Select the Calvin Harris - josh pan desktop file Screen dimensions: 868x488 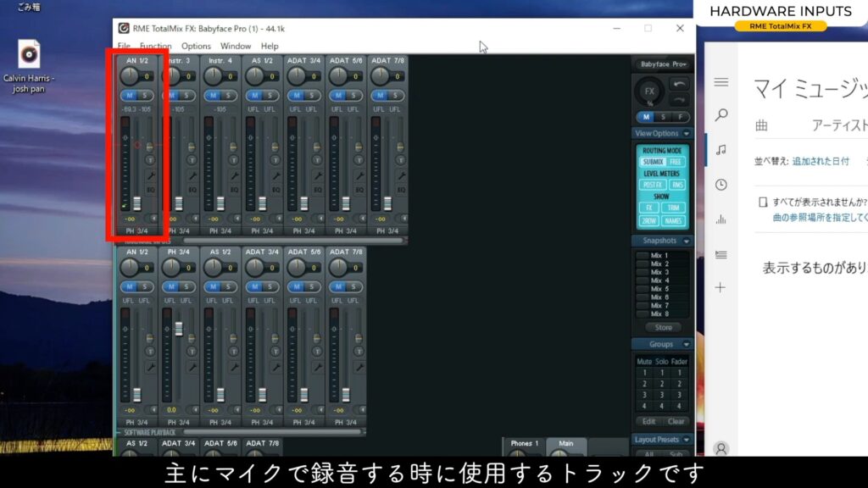(x=29, y=66)
